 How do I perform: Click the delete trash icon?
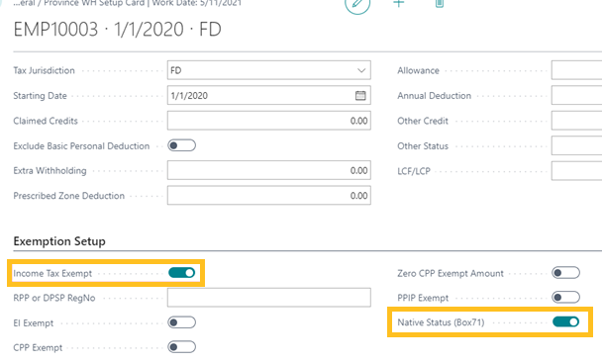point(440,3)
